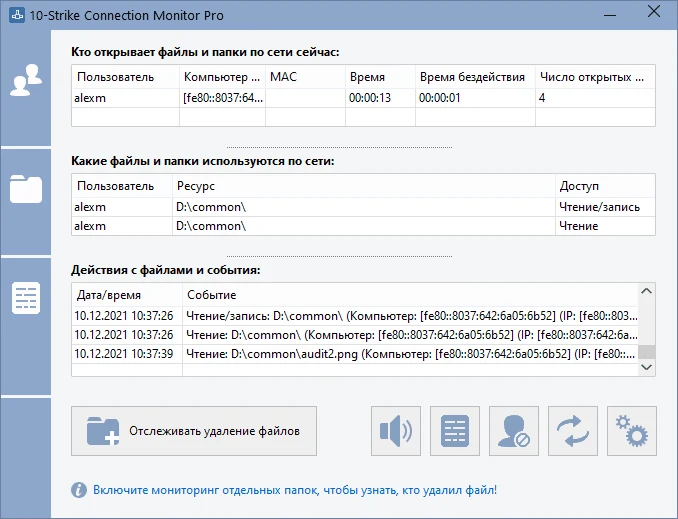Image resolution: width=678 pixels, height=519 pixels.
Task: Click the events list scrollbar thumb
Action: click(x=646, y=352)
